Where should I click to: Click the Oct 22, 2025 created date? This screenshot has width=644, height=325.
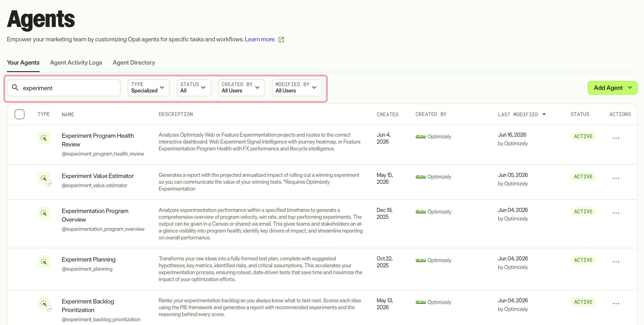pos(385,262)
